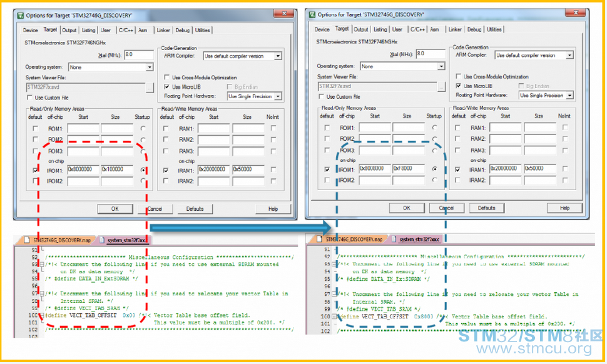Toggle IROM1 default checkbox in left dialog
This screenshot has height=364, width=607.
click(36, 170)
